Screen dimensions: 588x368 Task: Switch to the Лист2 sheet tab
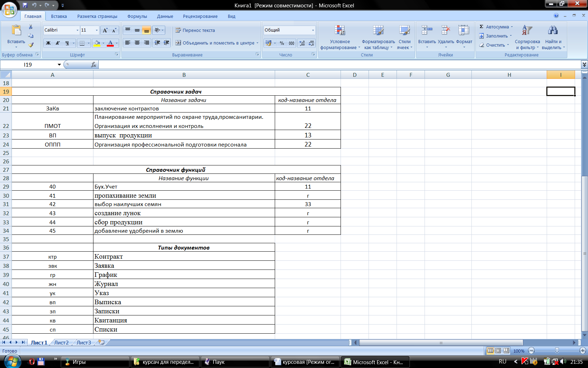click(x=61, y=342)
